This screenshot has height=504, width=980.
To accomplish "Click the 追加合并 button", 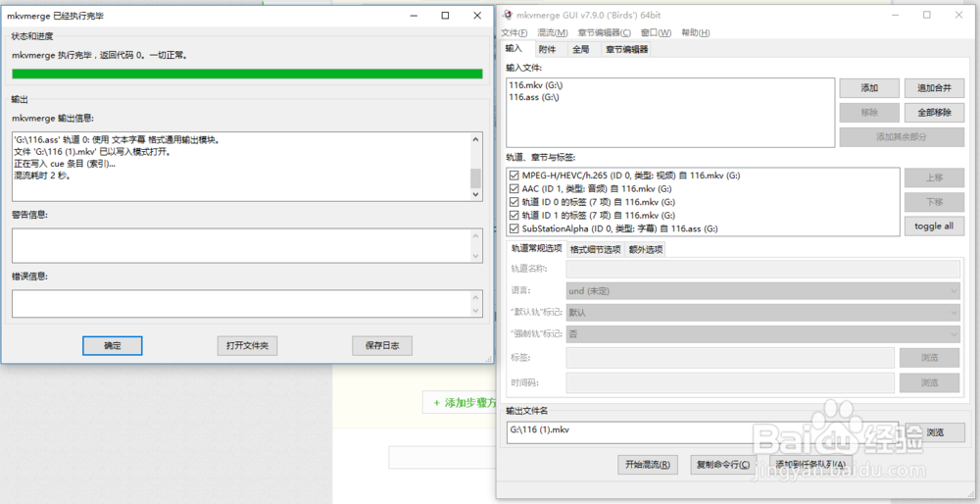I will click(x=934, y=88).
